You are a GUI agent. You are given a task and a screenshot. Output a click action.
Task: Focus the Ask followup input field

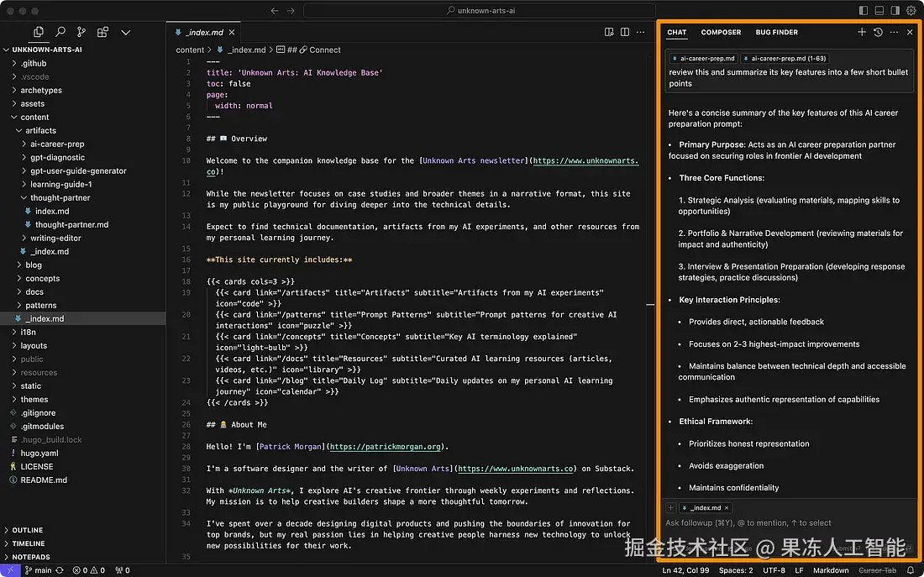789,522
